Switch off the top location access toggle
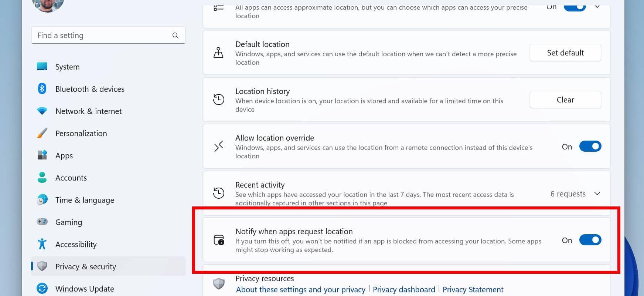 pyautogui.click(x=575, y=6)
